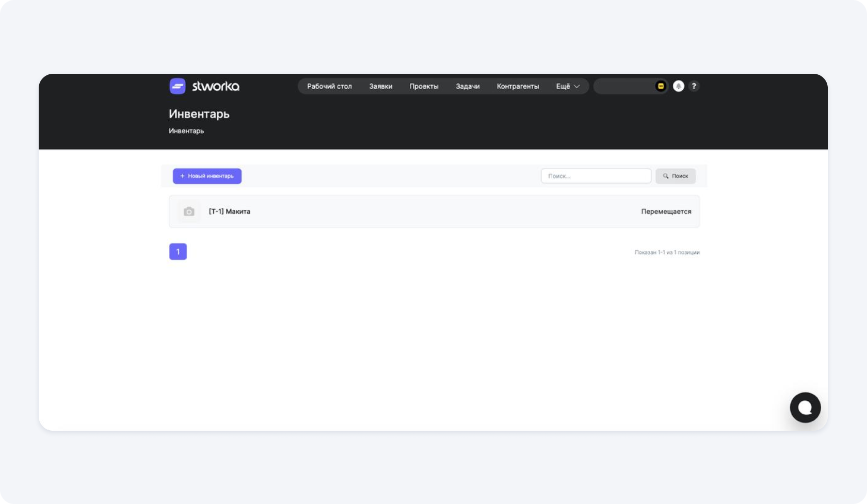Select page 1 in pagination

(178, 252)
